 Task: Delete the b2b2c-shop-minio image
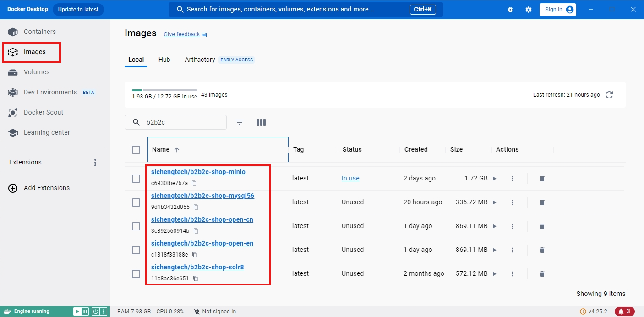pyautogui.click(x=542, y=179)
